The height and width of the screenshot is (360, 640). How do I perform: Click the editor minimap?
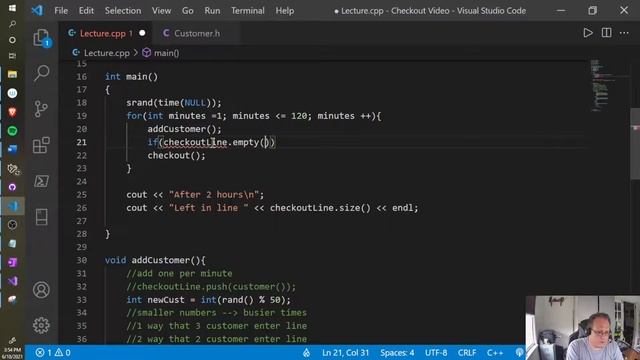608,86
